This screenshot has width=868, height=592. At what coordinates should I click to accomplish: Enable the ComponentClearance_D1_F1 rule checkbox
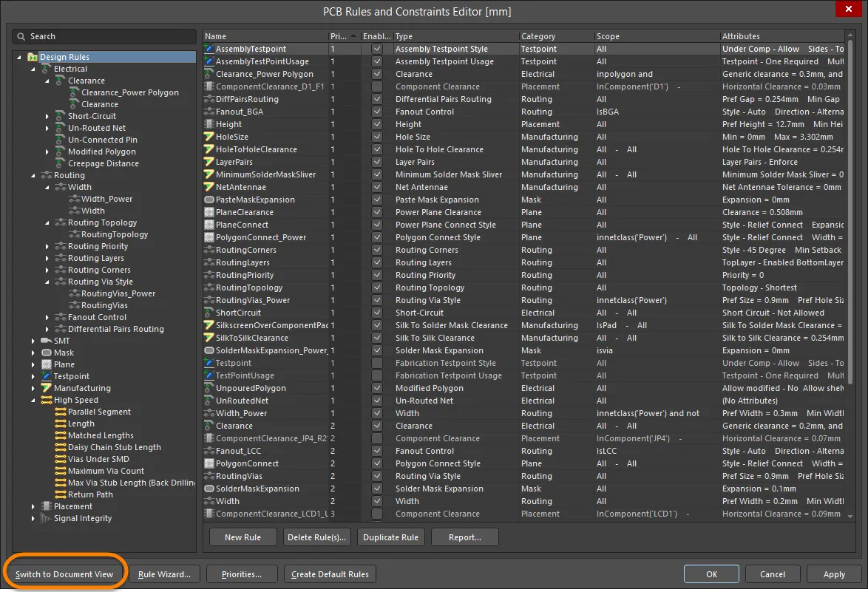(x=377, y=86)
